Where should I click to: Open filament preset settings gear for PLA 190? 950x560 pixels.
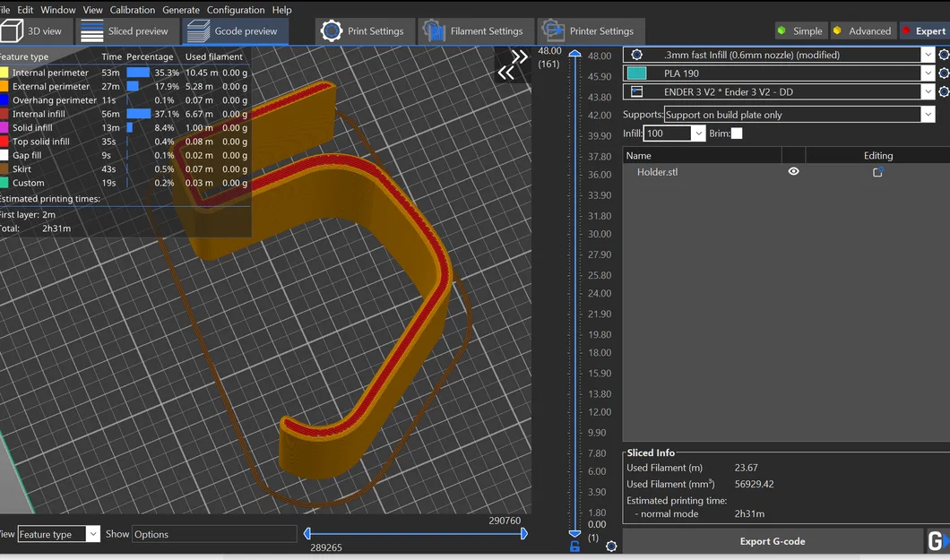click(944, 73)
